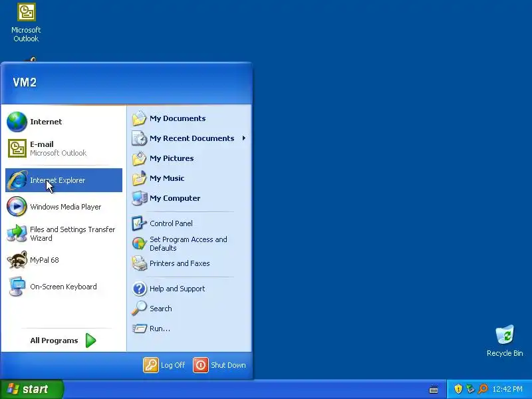
Task: Select the My Music text entry
Action: tap(167, 178)
